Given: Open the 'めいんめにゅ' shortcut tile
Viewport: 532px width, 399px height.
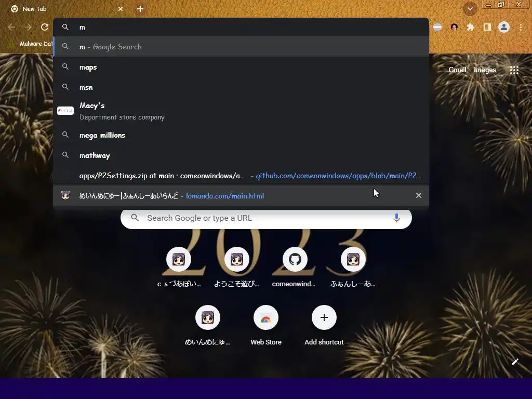Looking at the screenshot, I should [208, 326].
